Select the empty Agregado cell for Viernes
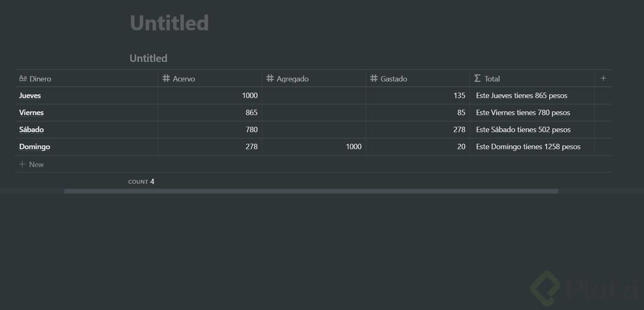The image size is (644, 310). (314, 113)
